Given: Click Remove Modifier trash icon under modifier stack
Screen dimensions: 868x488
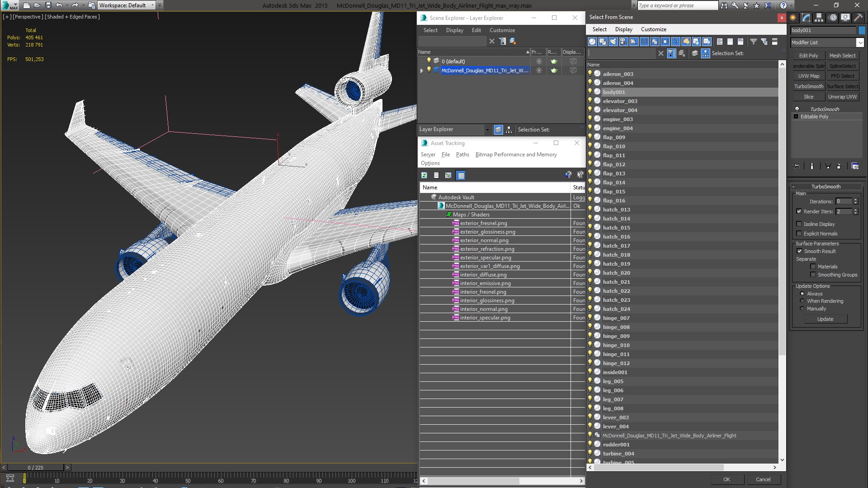Looking at the screenshot, I should 839,166.
